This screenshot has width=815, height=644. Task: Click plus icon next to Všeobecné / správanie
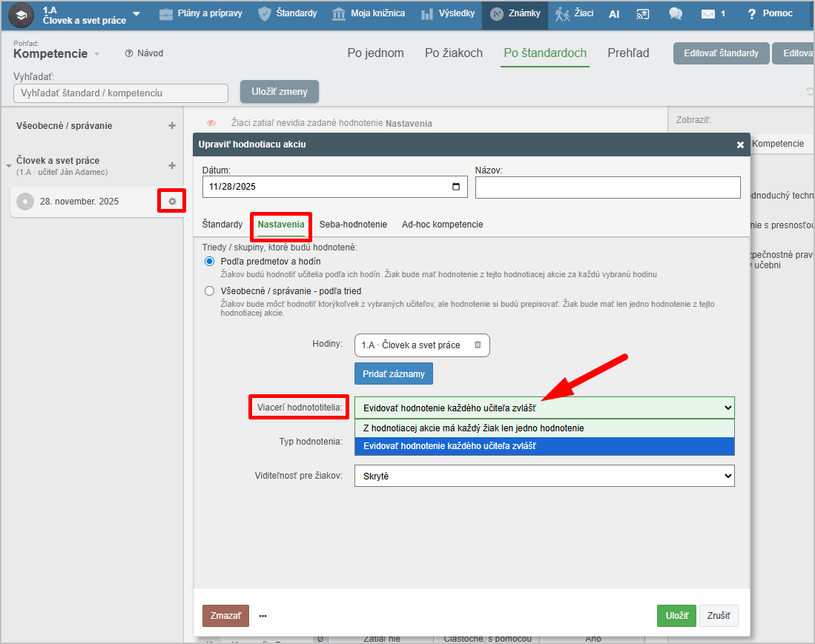pos(172,126)
